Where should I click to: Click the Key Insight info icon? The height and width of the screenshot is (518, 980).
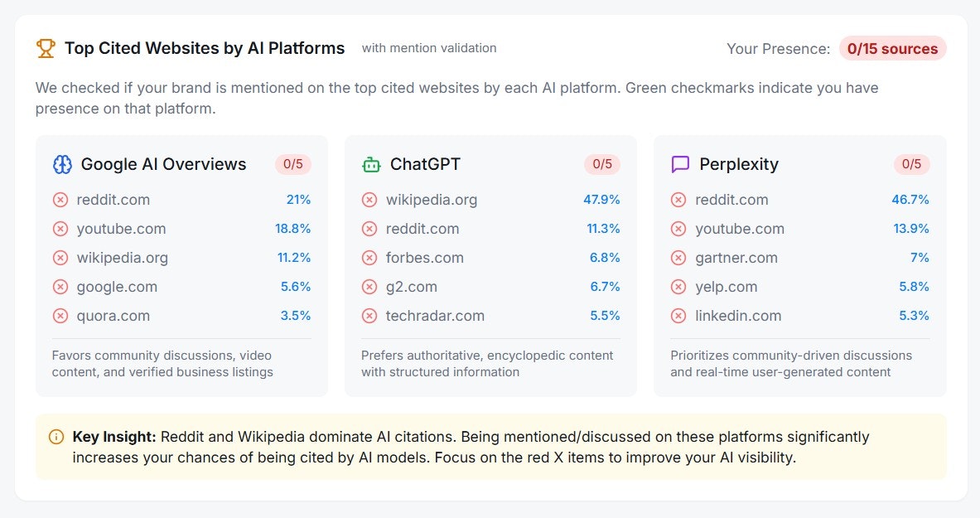point(56,437)
